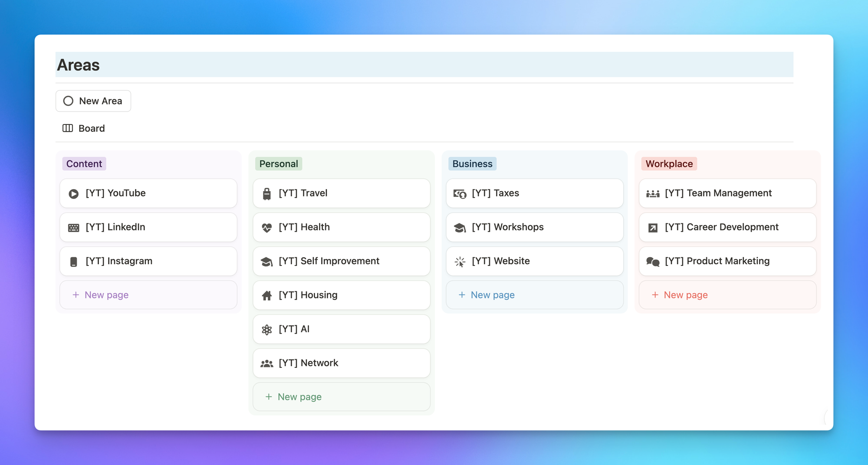Click the play icon on YouTube card
The image size is (868, 465).
coord(74,194)
